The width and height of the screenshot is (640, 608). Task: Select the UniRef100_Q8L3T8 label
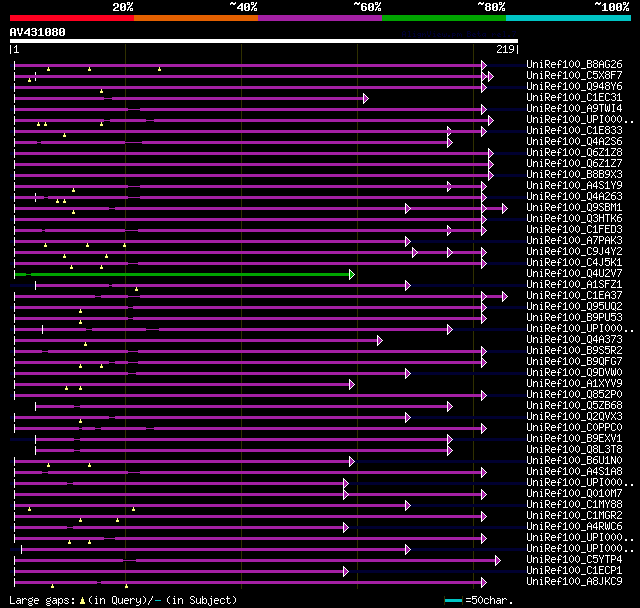click(574, 450)
